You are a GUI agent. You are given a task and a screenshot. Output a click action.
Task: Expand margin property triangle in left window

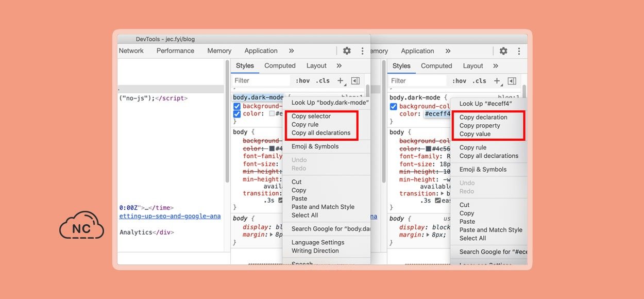[x=272, y=235]
